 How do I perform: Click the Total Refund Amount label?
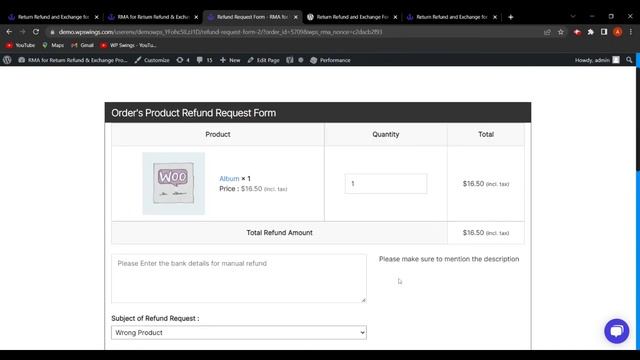279,233
